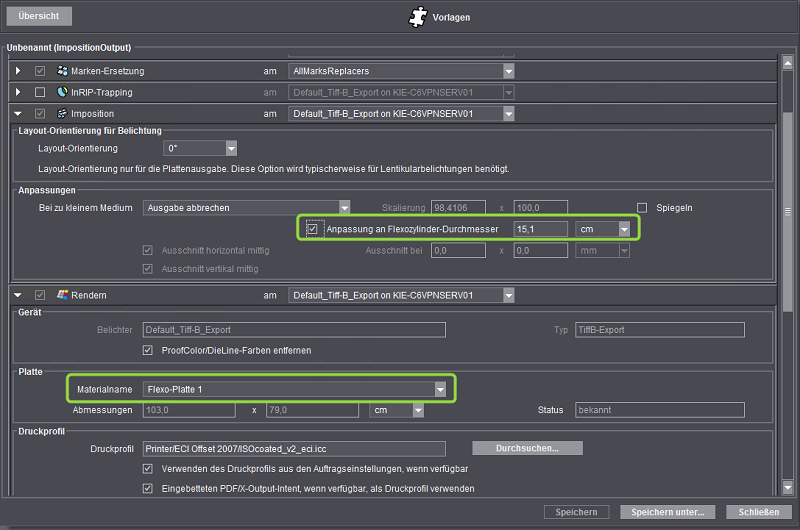Click the Imposition step icon

tap(62, 114)
